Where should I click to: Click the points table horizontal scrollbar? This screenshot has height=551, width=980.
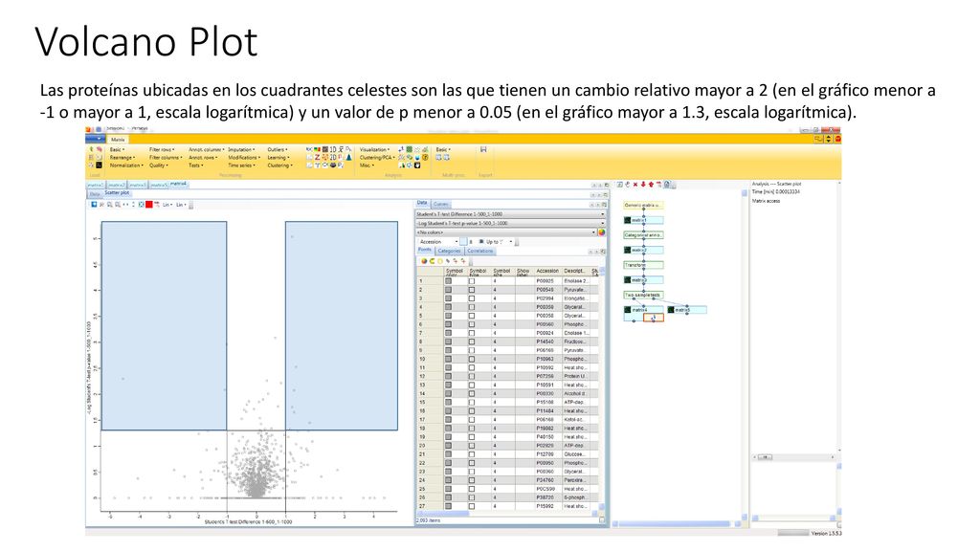pos(507,514)
